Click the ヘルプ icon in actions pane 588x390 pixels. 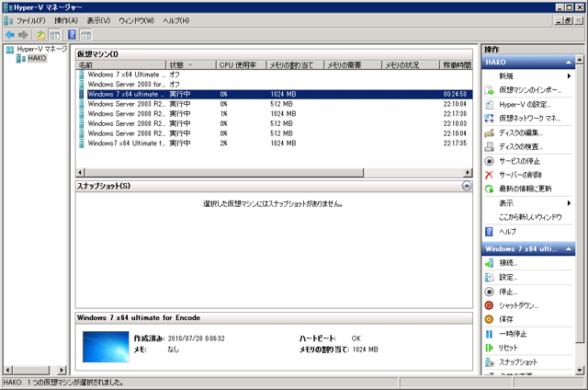click(x=489, y=232)
